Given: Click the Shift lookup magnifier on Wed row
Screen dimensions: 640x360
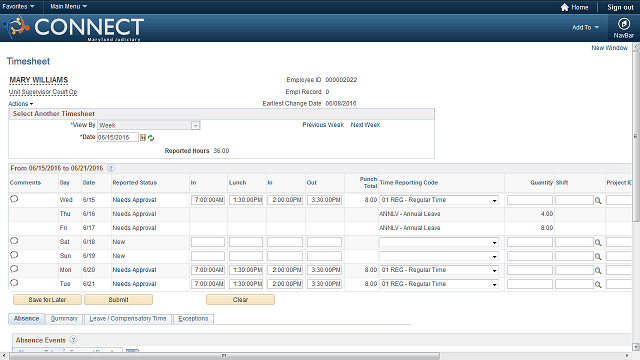Looking at the screenshot, I should point(598,200).
